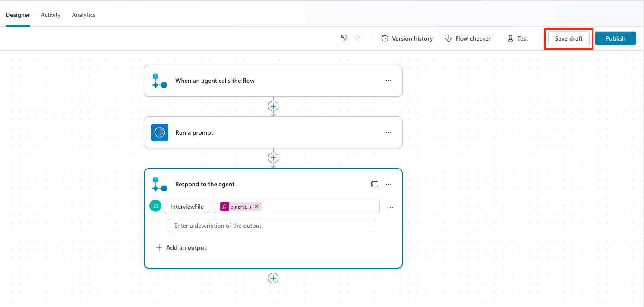Screen dimensions: 644x307
Task: Insert step below Run a prompt
Action: pyautogui.click(x=273, y=158)
